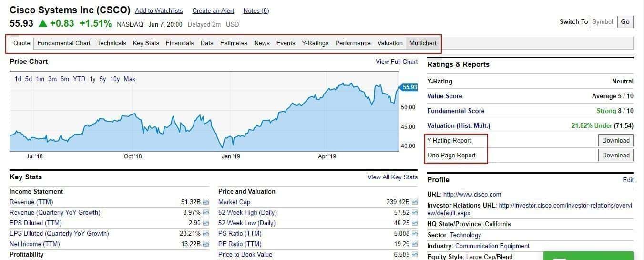This screenshot has height=260, width=644.
Task: Open chart icon for EPS Diluted (TTM)
Action: click(x=206, y=223)
